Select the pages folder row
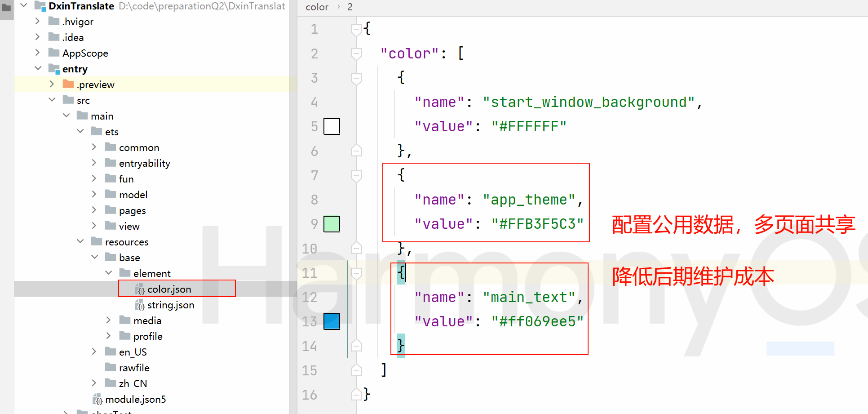The image size is (868, 414). click(155, 210)
